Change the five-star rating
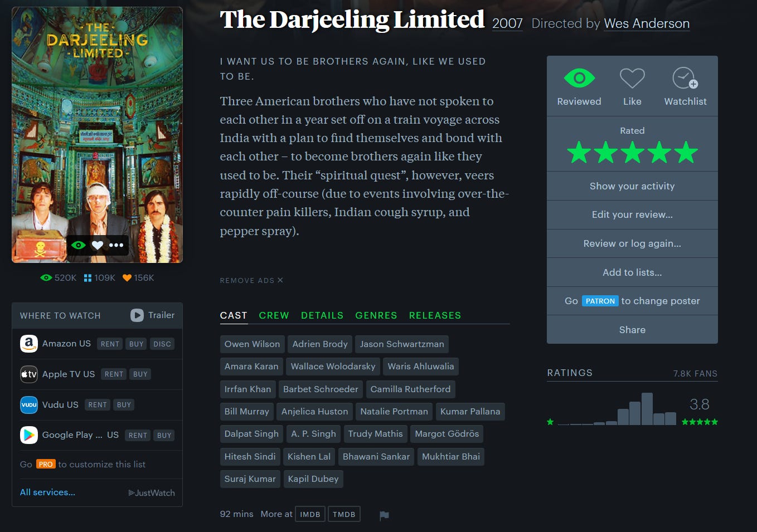The image size is (757, 532). [632, 152]
